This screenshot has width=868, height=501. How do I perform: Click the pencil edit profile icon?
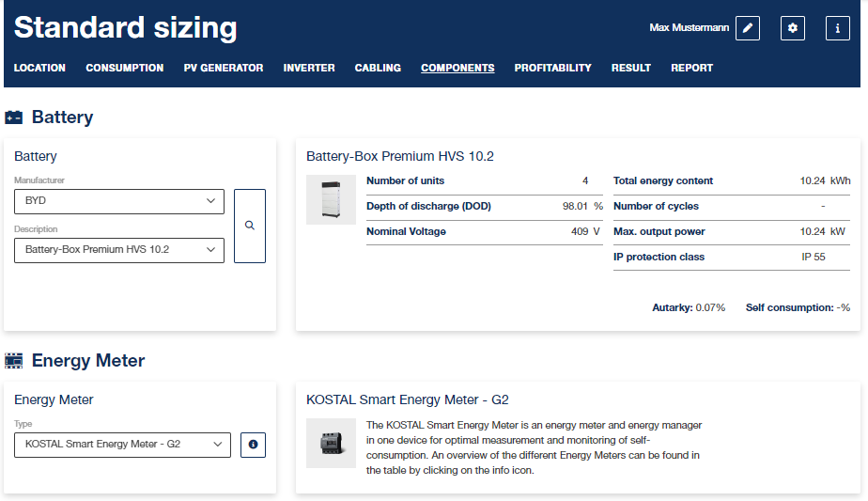(748, 28)
